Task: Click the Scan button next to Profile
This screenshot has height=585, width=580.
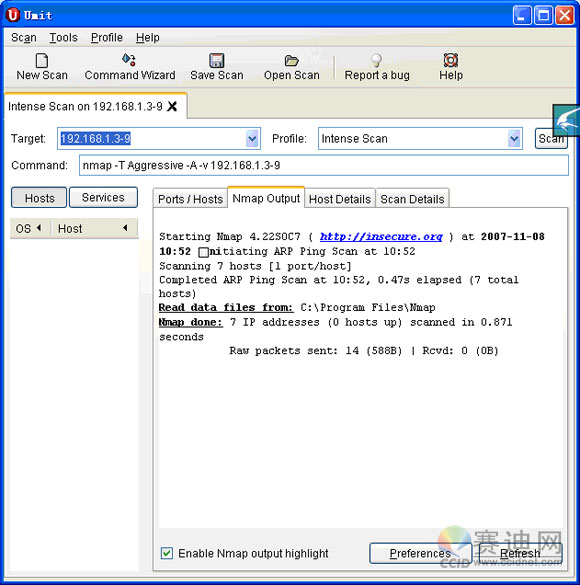Action: click(551, 139)
